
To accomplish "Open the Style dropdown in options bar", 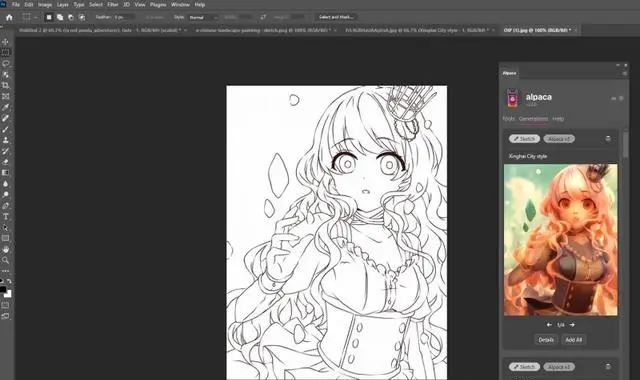I will [x=203, y=17].
